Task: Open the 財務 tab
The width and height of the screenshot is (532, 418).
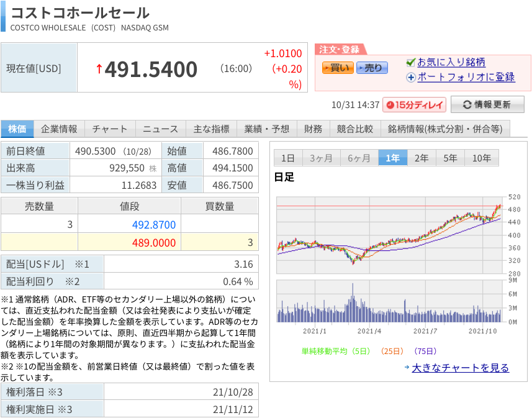Action: [x=313, y=129]
